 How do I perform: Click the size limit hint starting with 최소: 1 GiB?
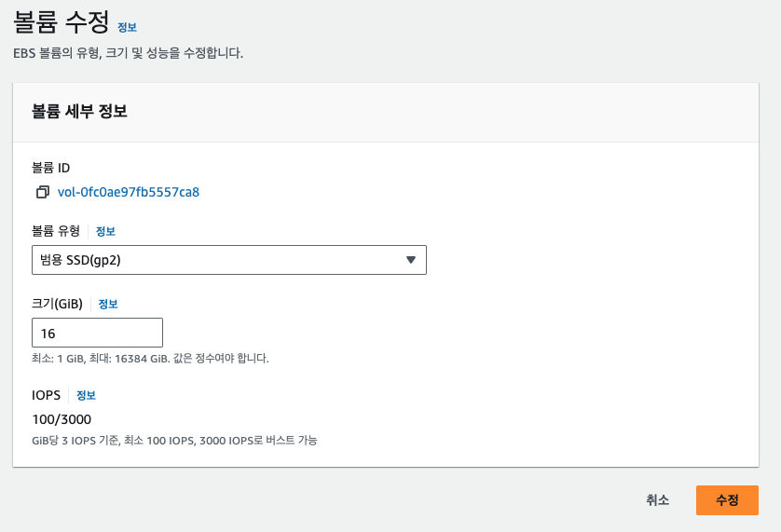click(150, 359)
